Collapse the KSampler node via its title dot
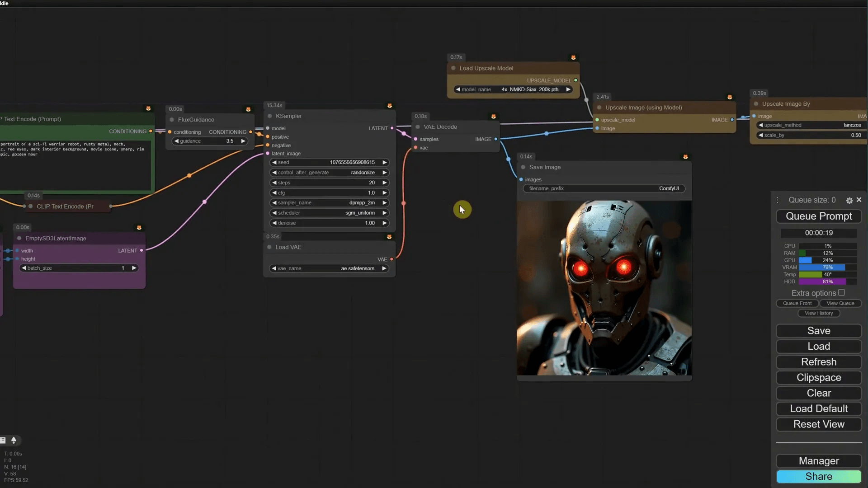Image resolution: width=868 pixels, height=488 pixels. pos(270,116)
